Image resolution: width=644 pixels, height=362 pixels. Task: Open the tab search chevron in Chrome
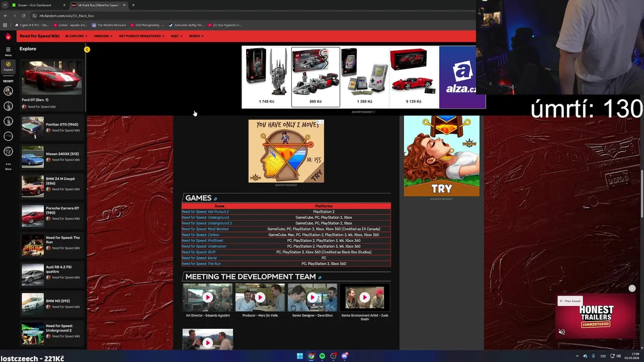pyautogui.click(x=5, y=5)
